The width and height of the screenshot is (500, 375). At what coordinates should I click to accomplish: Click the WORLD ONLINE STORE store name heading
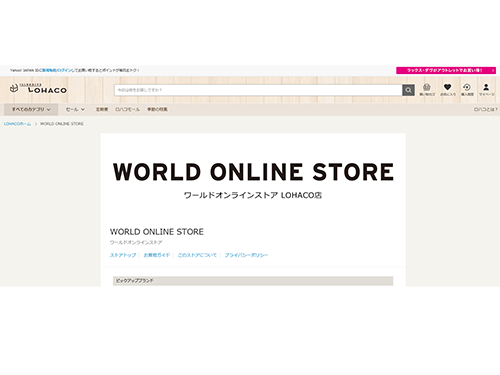[x=157, y=232]
